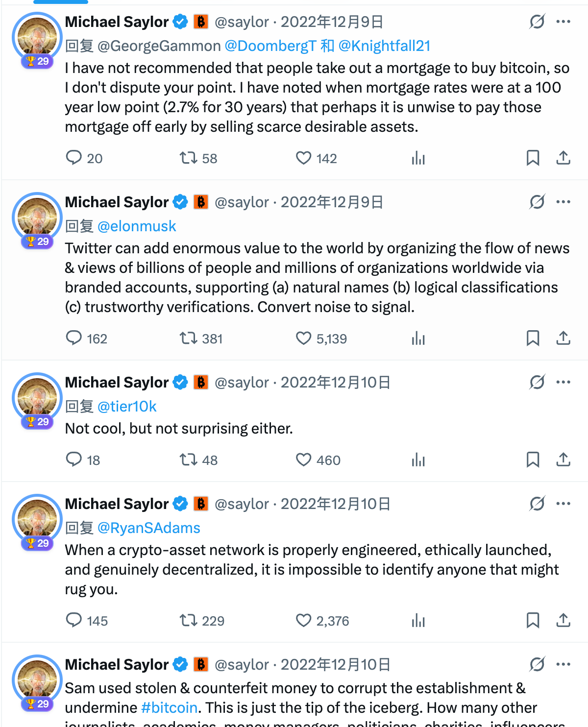Like the mortgage and bitcoin tweet
This screenshot has width=588, height=727.
pos(304,158)
